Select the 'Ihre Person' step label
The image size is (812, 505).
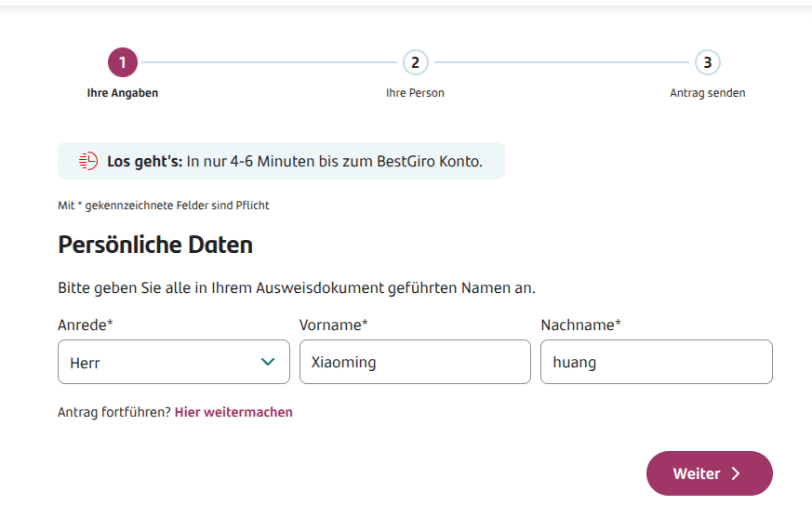pos(416,93)
